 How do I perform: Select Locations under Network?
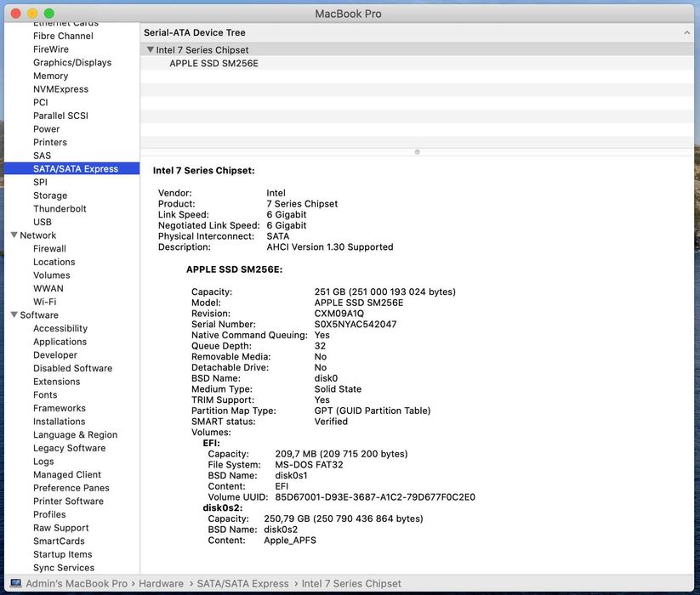click(54, 262)
